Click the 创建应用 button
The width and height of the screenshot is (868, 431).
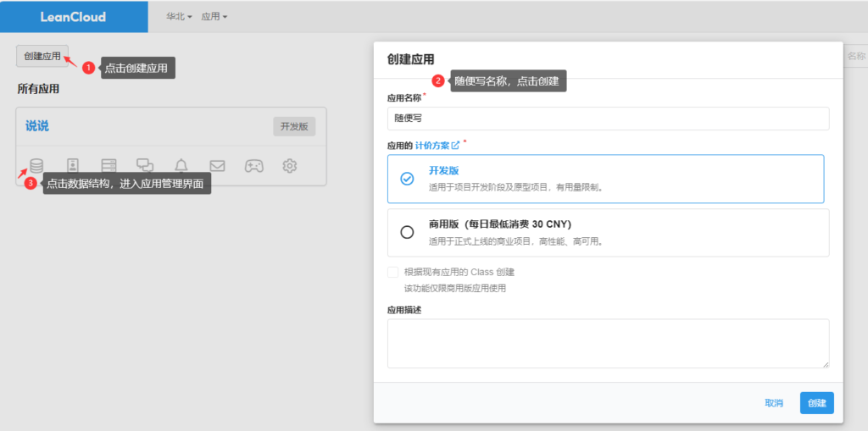[42, 56]
